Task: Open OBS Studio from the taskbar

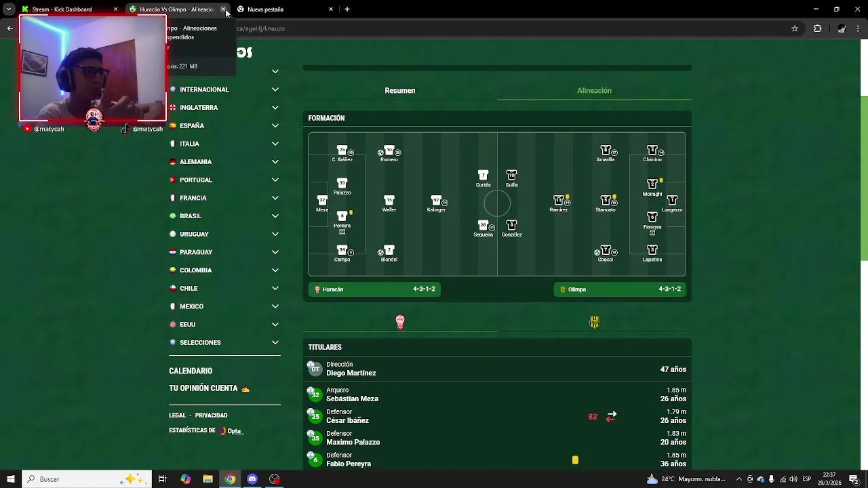Action: point(275,479)
